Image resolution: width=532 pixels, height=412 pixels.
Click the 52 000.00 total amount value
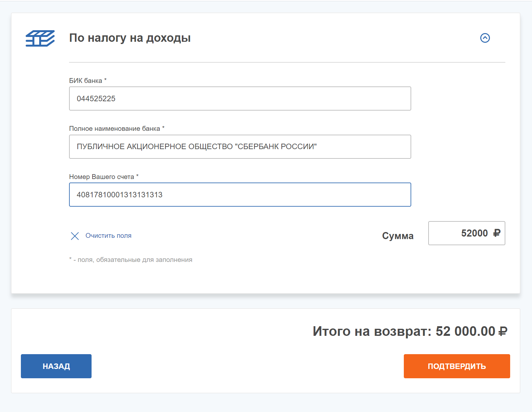pos(465,331)
